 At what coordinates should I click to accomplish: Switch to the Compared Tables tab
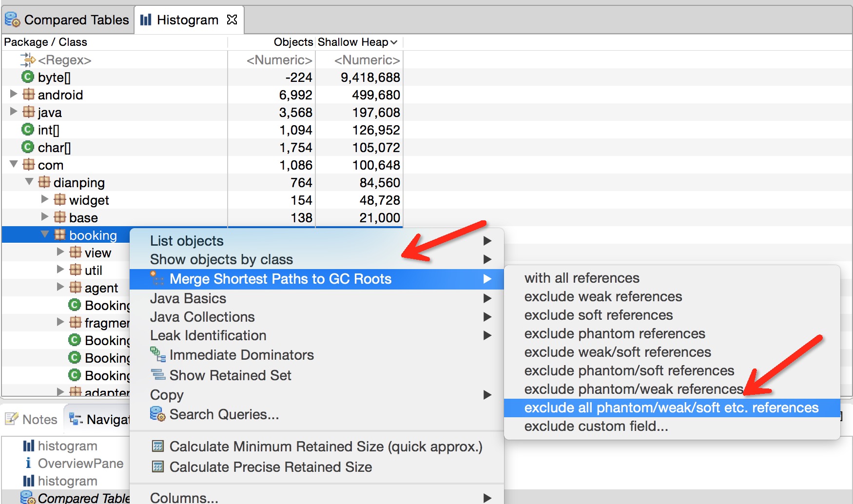67,20
